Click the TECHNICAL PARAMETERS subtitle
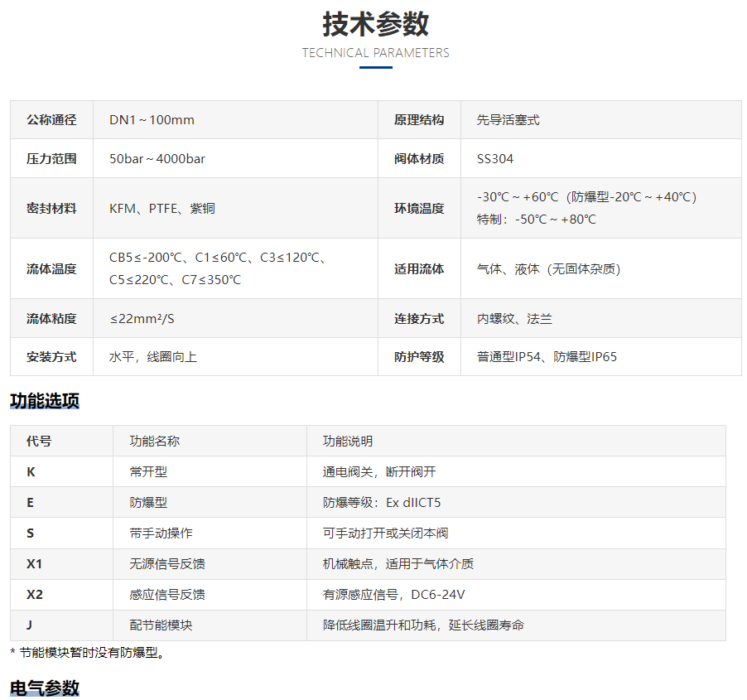This screenshot has width=747, height=700. [x=375, y=53]
